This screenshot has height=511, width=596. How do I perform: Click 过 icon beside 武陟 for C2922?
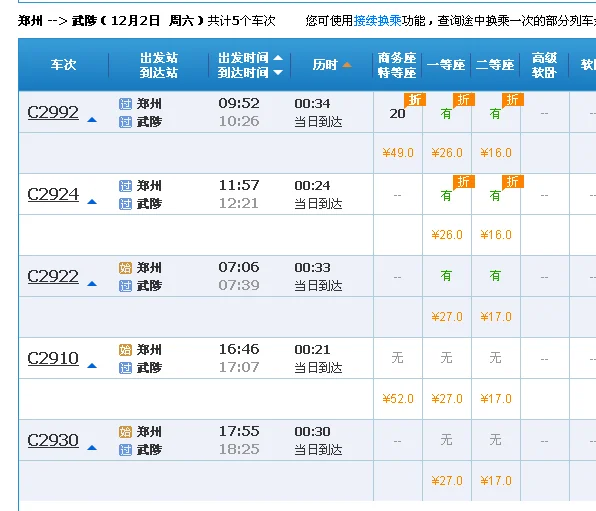click(125, 286)
